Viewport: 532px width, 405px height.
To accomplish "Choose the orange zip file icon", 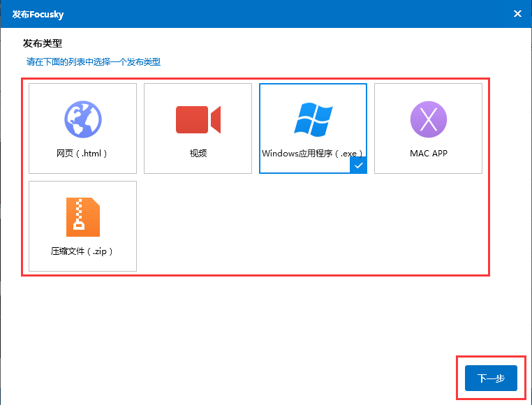I will point(83,217).
